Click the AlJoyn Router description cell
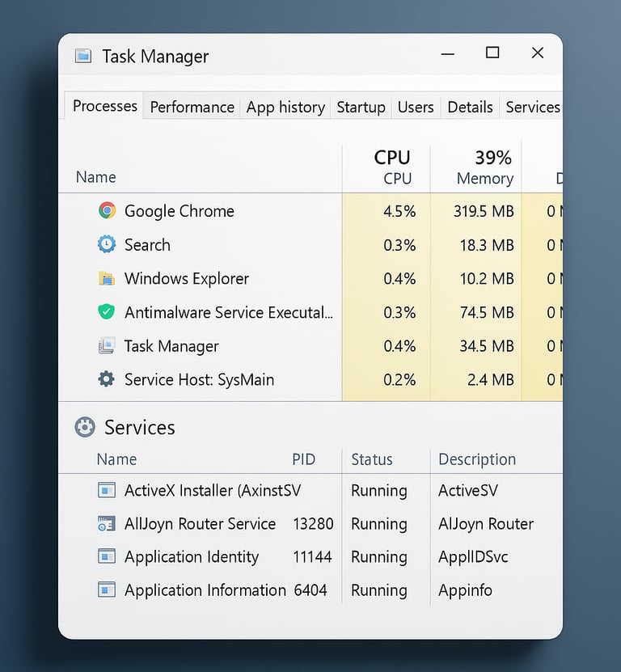Screen dimensions: 621x672 click(486, 524)
